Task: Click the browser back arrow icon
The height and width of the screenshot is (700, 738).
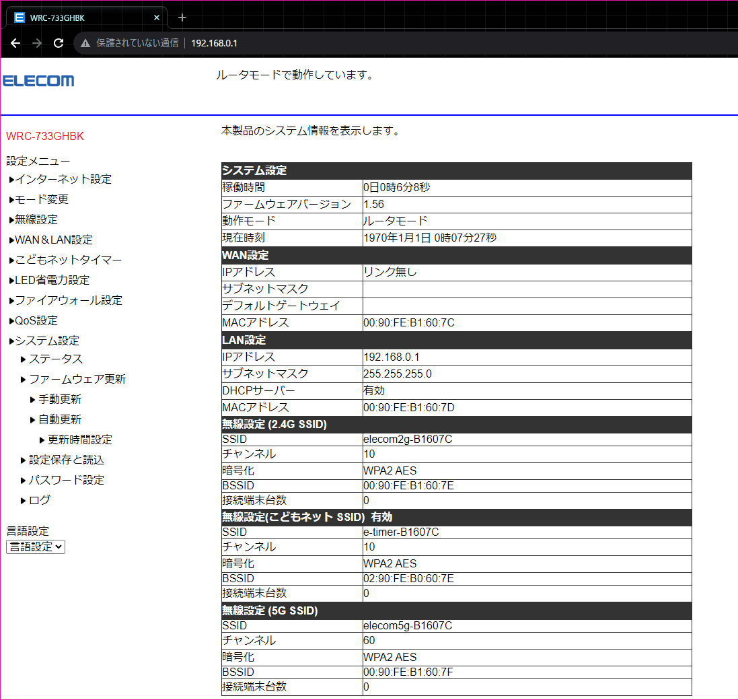Action: pyautogui.click(x=15, y=43)
